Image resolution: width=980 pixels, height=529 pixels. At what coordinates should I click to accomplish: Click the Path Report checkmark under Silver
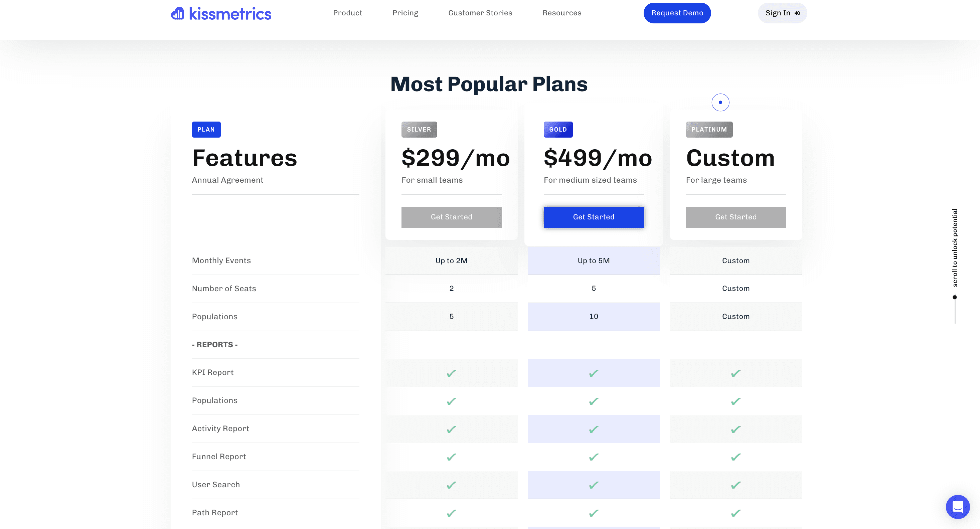pos(451,513)
